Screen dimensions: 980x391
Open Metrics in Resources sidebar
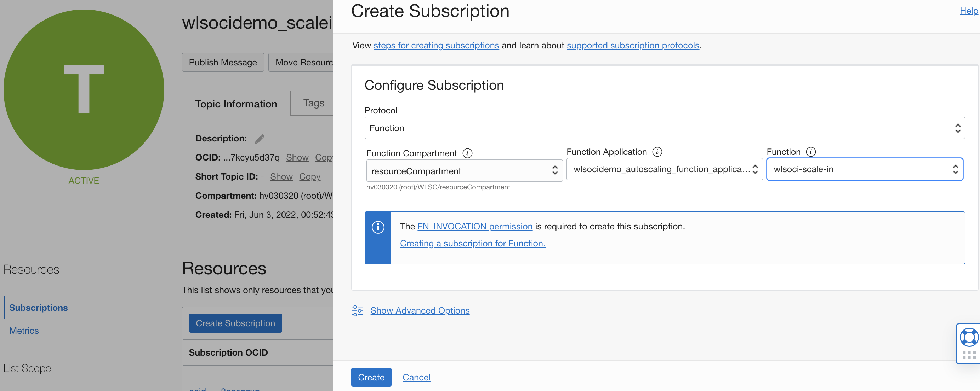(x=24, y=331)
